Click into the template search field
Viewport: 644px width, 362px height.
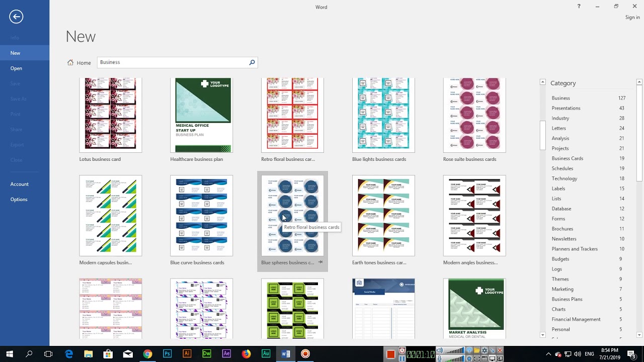[173, 62]
